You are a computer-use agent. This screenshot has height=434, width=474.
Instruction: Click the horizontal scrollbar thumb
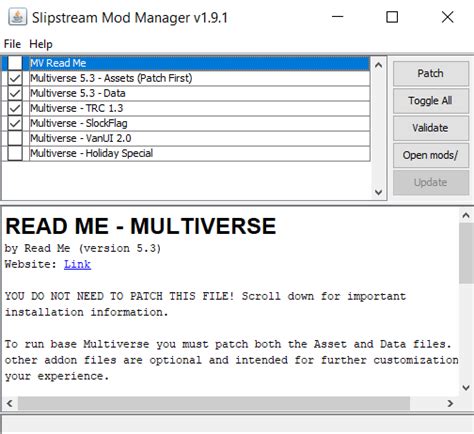214,403
